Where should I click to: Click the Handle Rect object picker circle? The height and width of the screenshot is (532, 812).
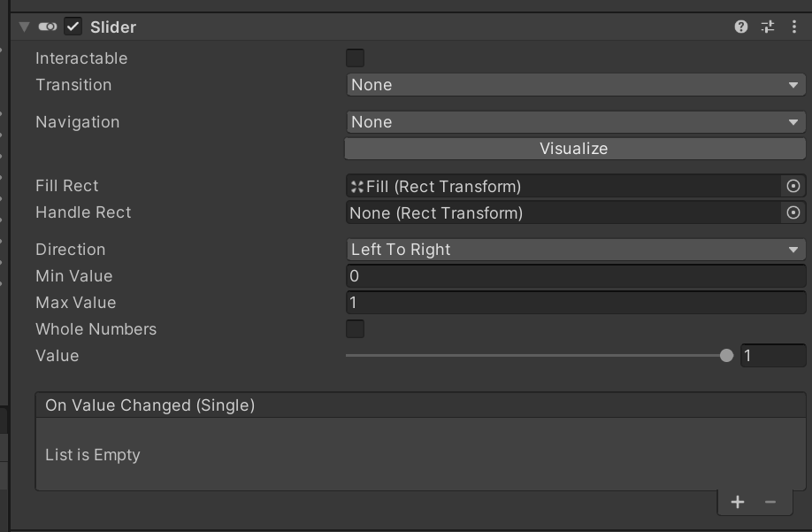tap(794, 212)
